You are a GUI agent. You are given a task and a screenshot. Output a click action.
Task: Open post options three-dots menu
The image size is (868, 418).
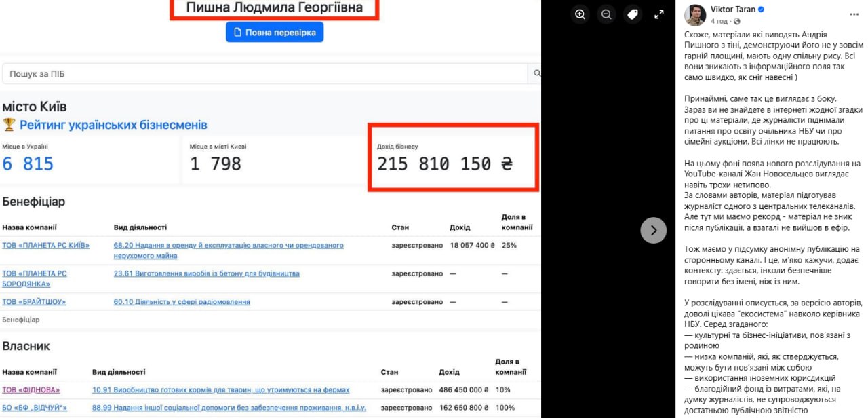tap(854, 14)
